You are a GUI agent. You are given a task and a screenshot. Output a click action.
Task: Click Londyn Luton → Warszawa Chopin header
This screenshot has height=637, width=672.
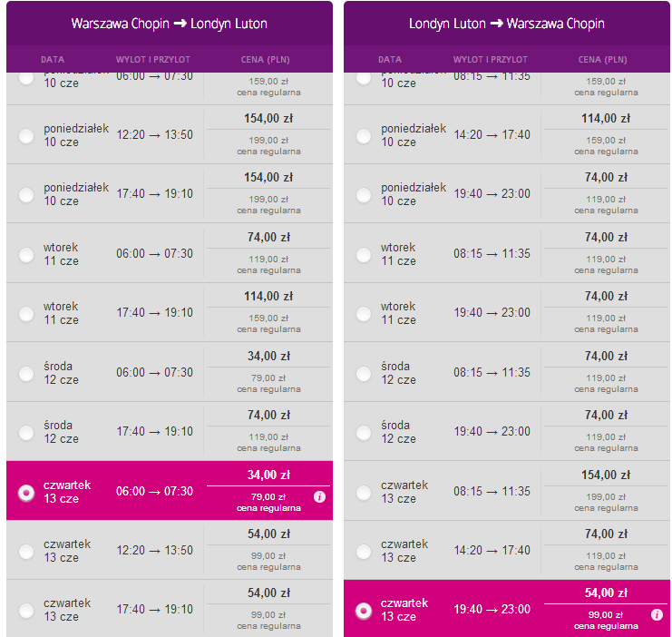[x=507, y=24]
